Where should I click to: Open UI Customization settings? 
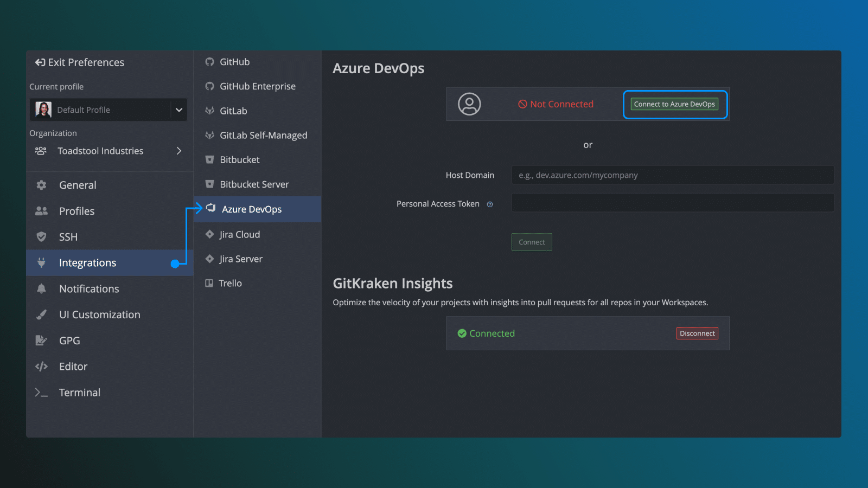point(110,314)
